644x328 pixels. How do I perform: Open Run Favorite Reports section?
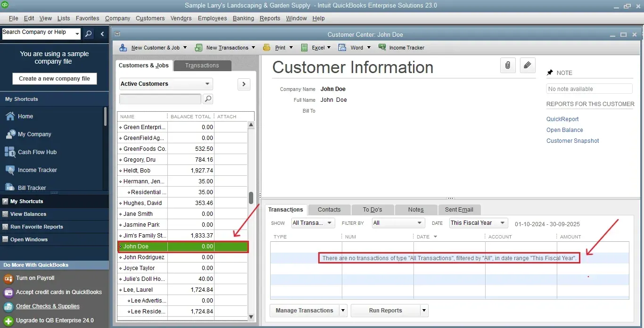coord(54,227)
